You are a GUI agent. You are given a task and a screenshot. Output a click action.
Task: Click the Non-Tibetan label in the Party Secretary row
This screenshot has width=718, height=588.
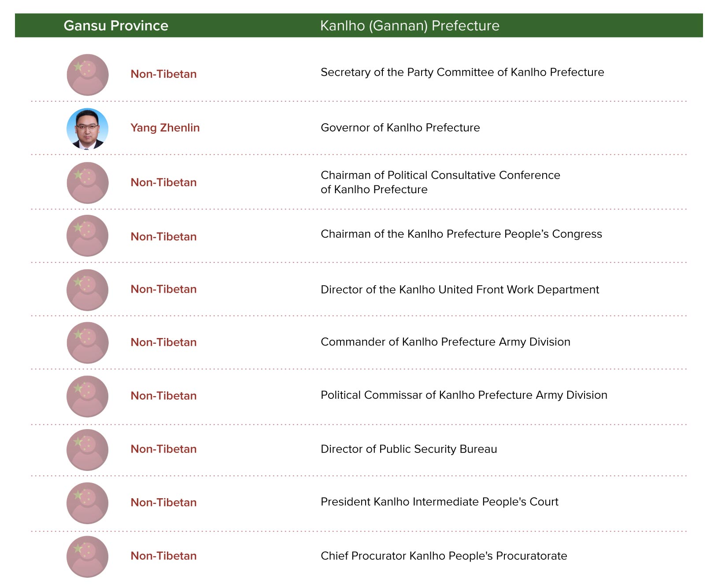(163, 74)
